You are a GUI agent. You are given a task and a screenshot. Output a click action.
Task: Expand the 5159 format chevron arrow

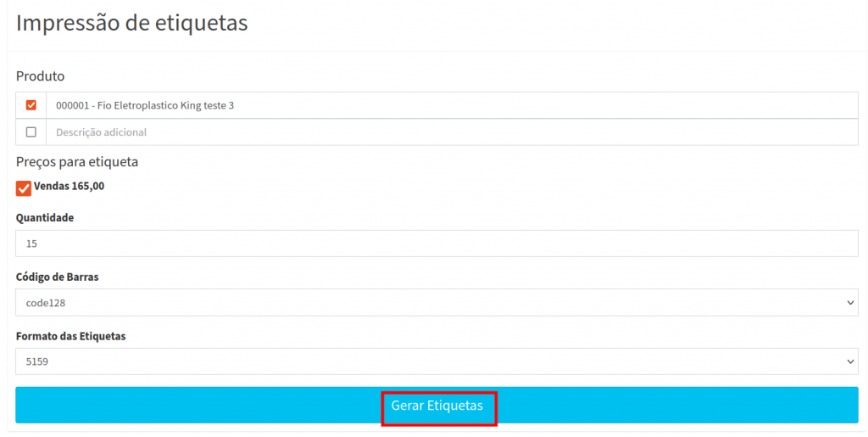coord(850,361)
